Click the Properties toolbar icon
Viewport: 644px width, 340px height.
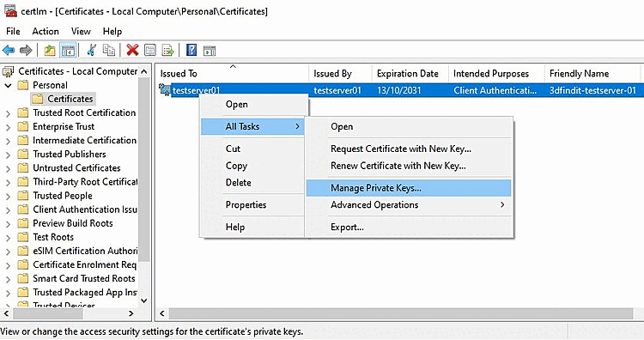click(x=150, y=51)
